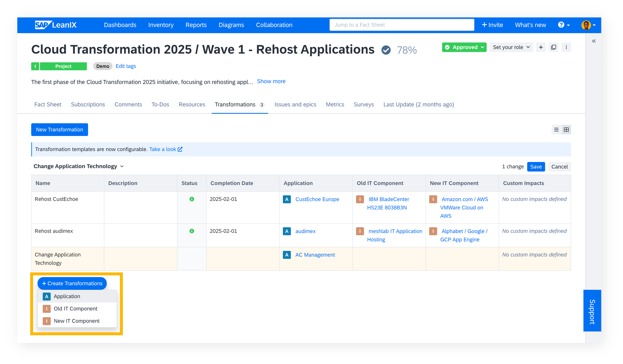The width and height of the screenshot is (623, 364).
Task: Click the Create Transformations button
Action: [x=72, y=283]
